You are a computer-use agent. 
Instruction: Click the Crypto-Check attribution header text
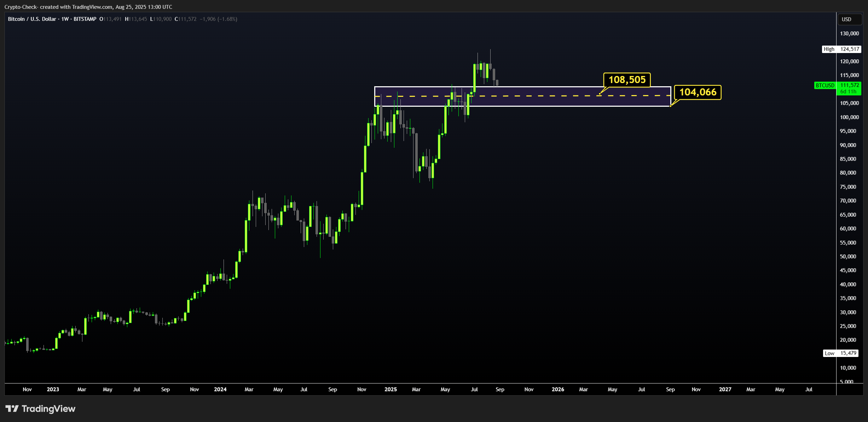point(88,7)
